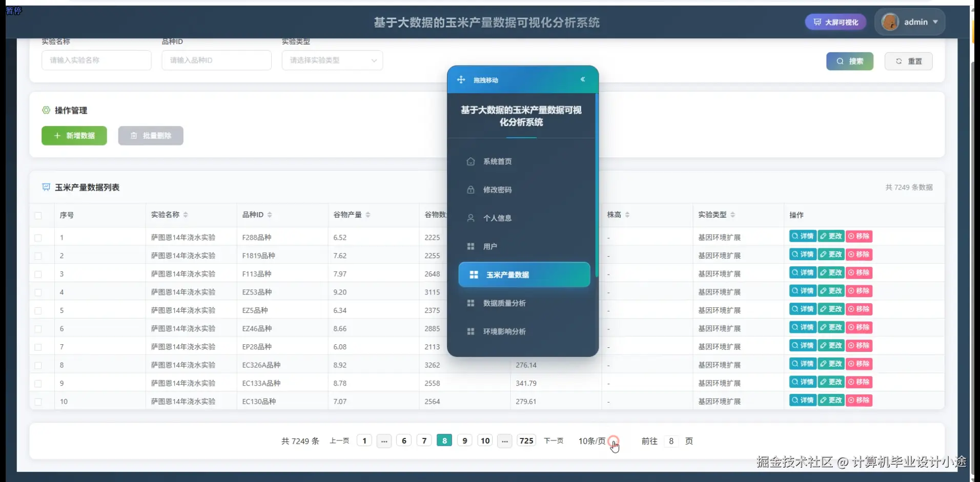Select the 修改密码 lock icon

tap(471, 190)
